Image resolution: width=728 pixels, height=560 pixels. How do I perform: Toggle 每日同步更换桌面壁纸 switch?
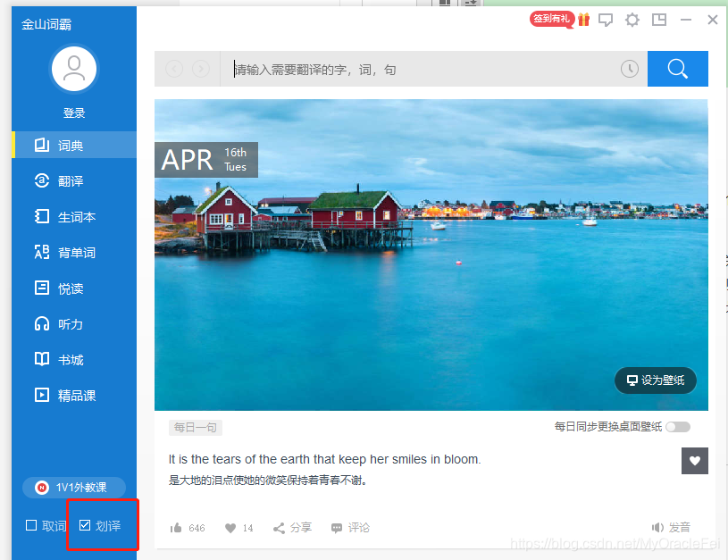pos(678,427)
